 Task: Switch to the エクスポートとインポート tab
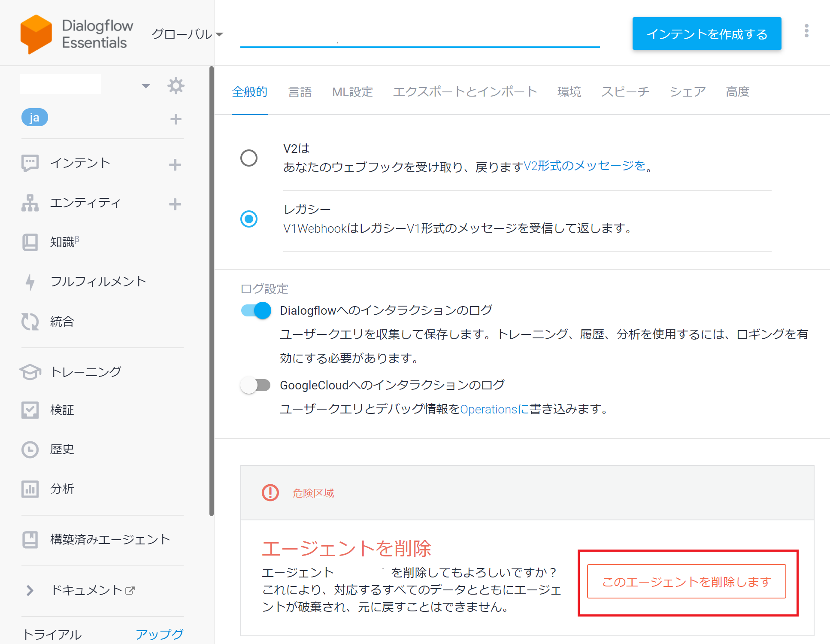pos(465,92)
